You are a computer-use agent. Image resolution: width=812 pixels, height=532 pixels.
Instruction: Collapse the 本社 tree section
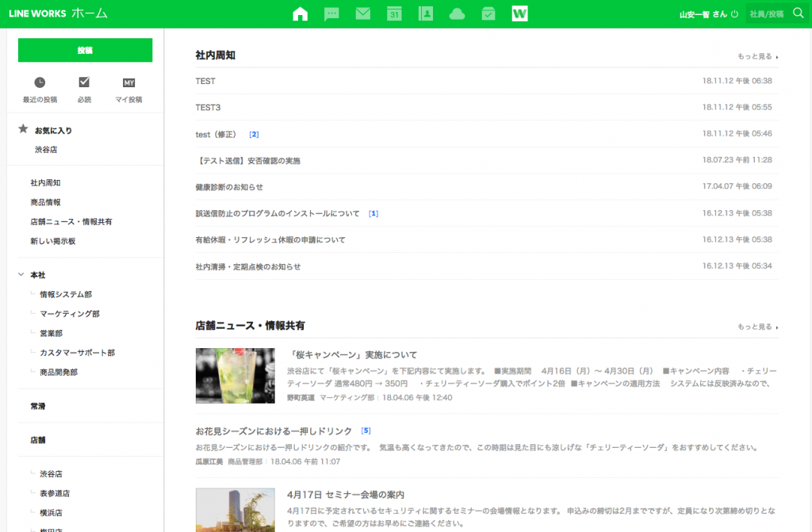tap(21, 274)
